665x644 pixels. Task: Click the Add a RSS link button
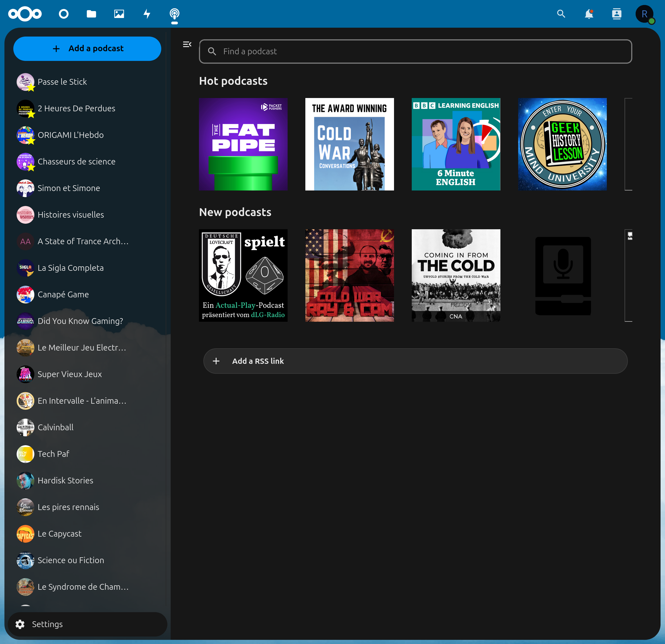pos(415,361)
